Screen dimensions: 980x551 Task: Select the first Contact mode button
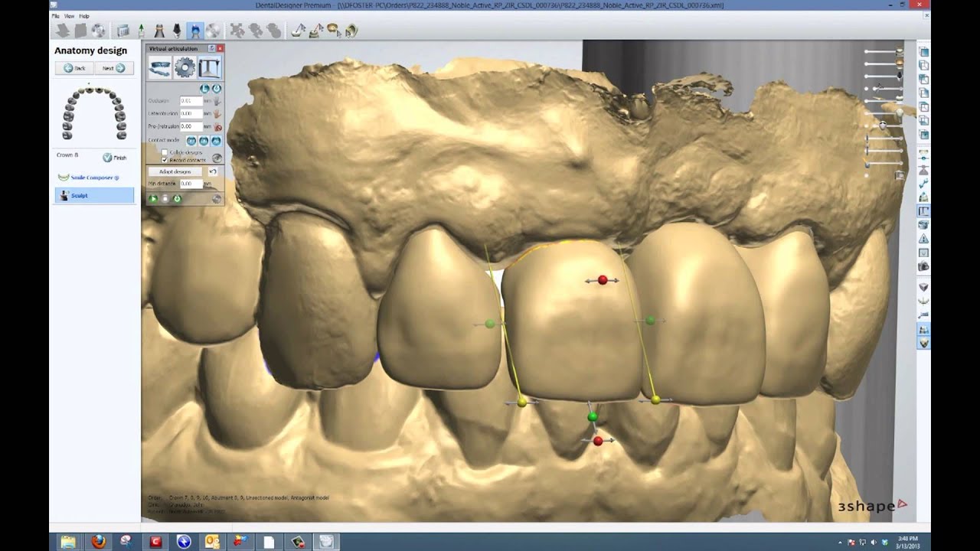click(191, 141)
